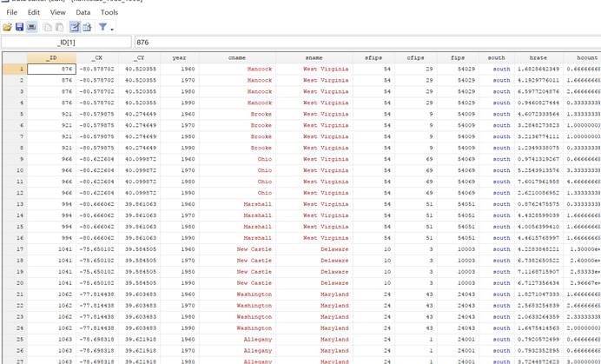
Task: Click _ID value 1063 in row 26
Action: point(65,351)
